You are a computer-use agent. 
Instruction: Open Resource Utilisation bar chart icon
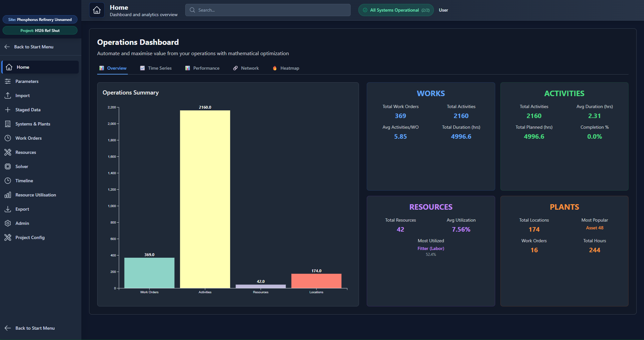(8, 195)
